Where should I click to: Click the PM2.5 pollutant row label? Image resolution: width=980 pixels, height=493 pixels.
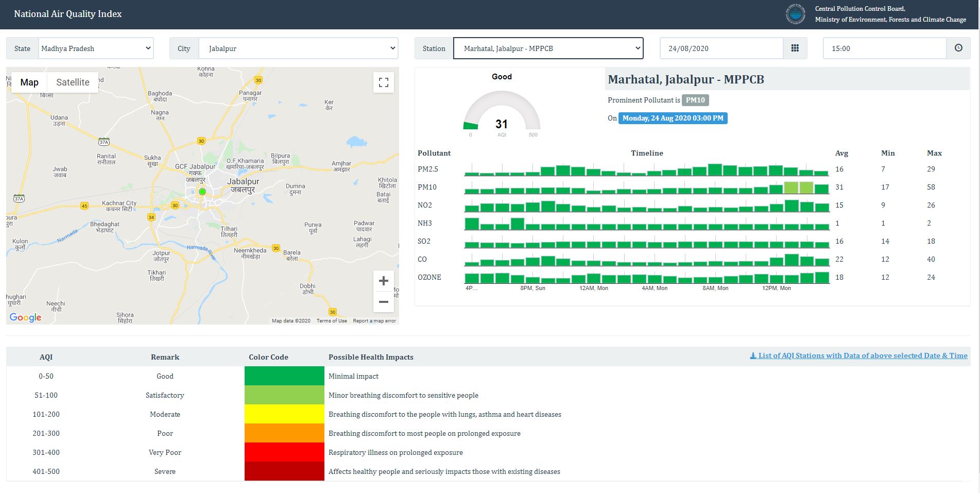tap(428, 169)
